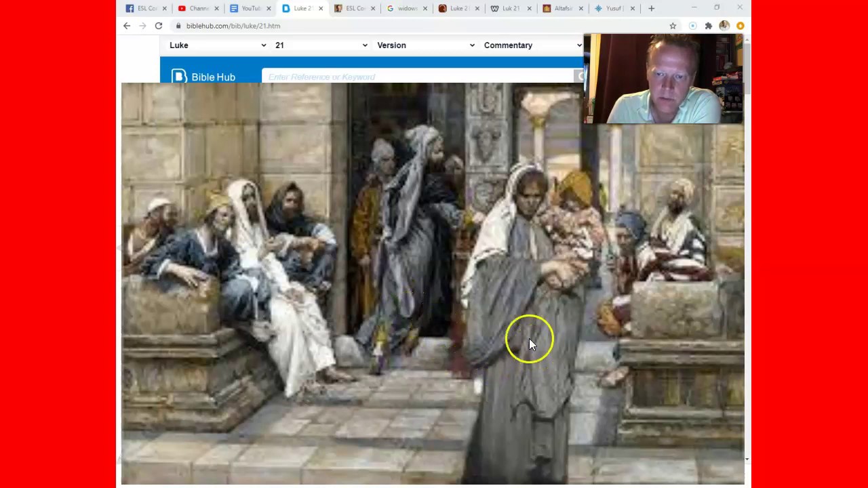Switch to the YouTube Channel tab
Screen dimensions: 868x488
coord(198,8)
